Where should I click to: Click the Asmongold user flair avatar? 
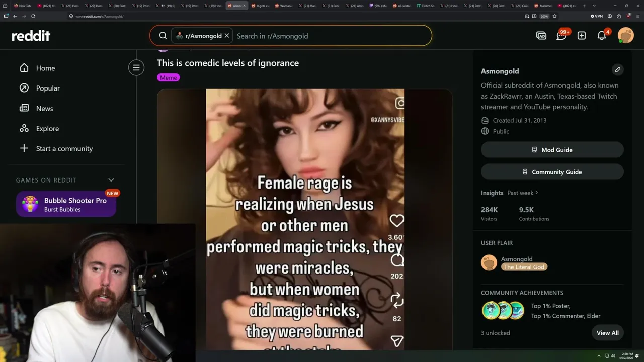point(489,262)
